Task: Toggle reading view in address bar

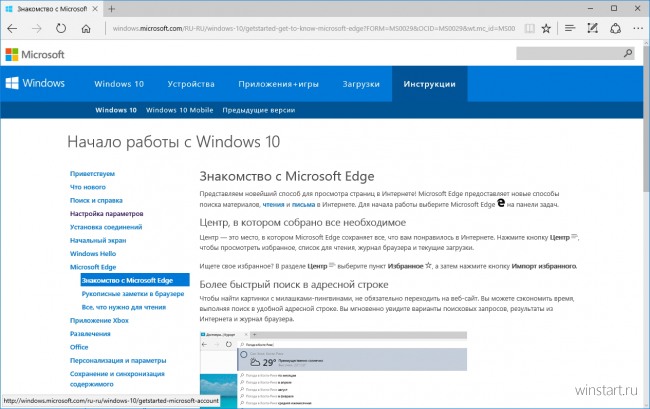Action: tap(529, 28)
